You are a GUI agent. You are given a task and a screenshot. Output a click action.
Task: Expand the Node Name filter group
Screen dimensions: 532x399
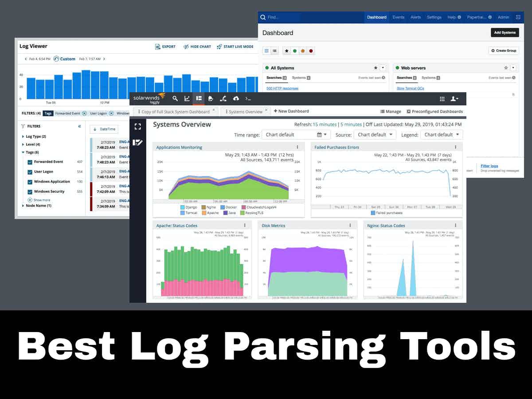pos(23,205)
